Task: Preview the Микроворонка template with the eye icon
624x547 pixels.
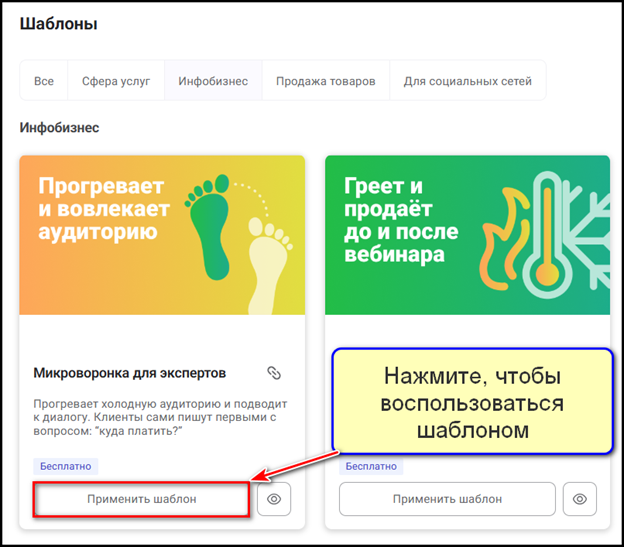Action: [x=274, y=499]
